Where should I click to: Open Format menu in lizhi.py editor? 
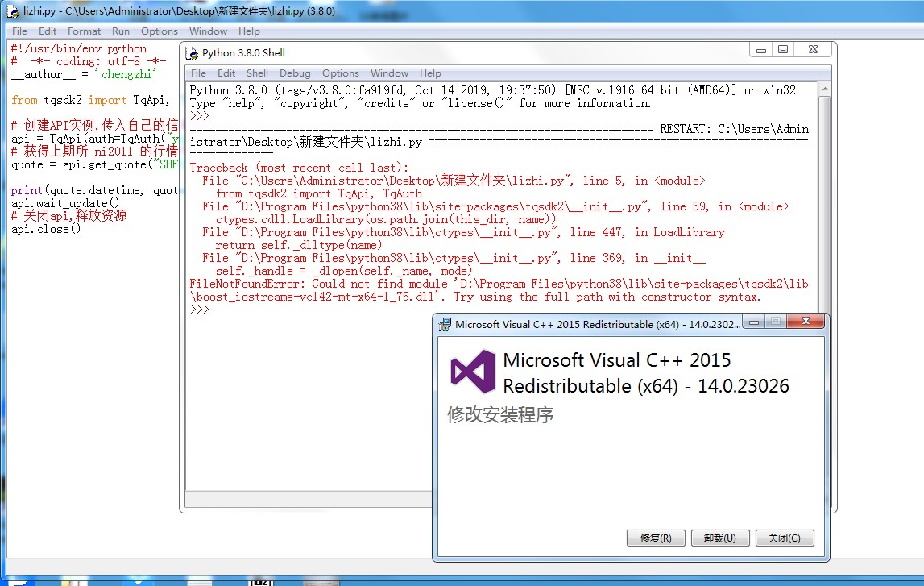[84, 31]
